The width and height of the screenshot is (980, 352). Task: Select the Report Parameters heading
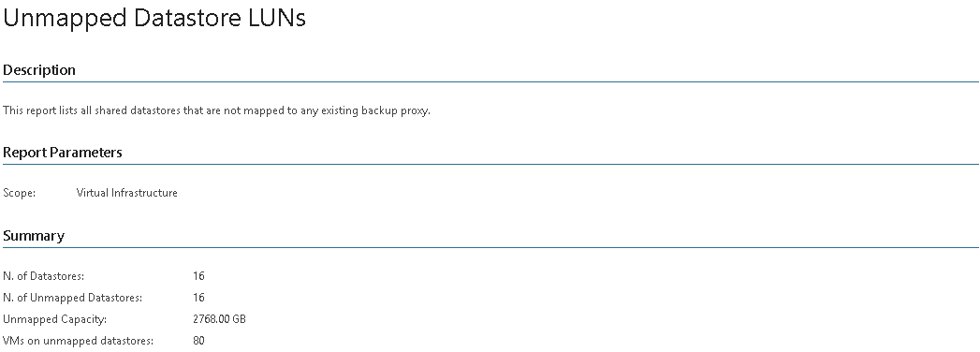click(63, 153)
